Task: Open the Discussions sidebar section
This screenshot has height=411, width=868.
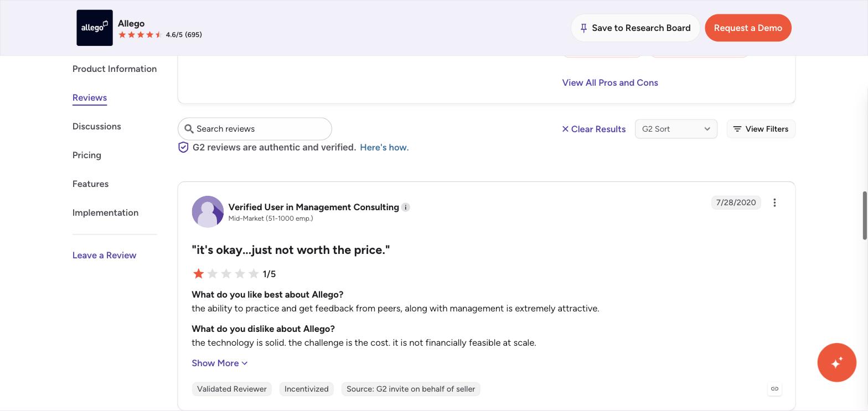Action: [x=97, y=126]
